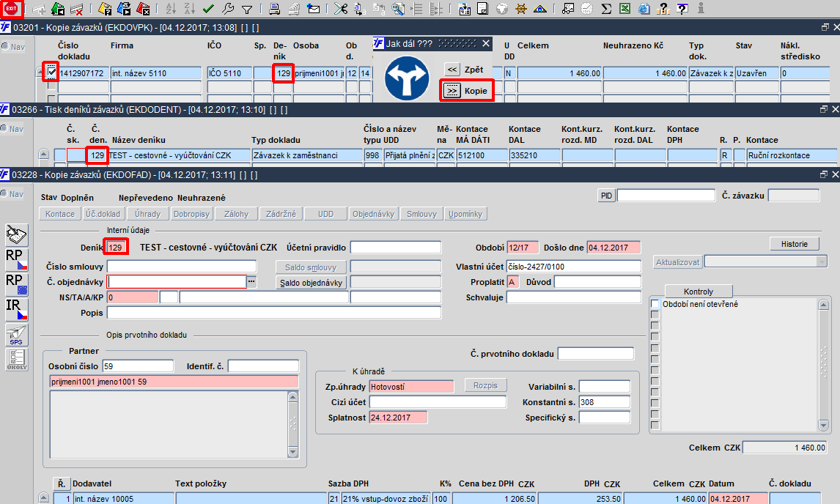
Task: Click the delete record icon with red X
Action: click(77, 9)
